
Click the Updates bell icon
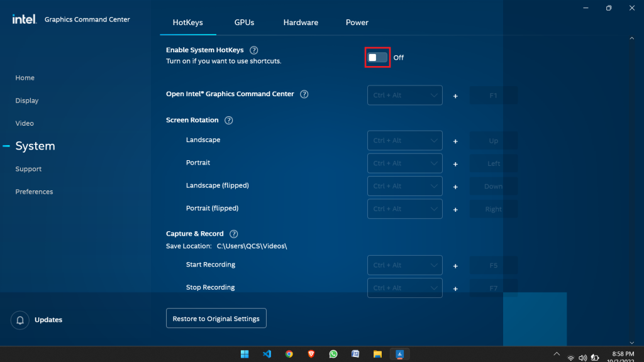coord(19,320)
